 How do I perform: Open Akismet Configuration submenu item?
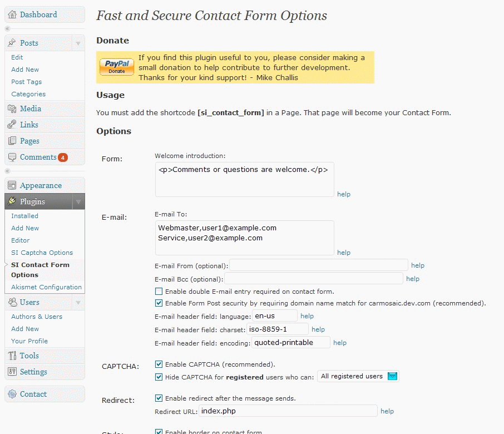tap(46, 287)
